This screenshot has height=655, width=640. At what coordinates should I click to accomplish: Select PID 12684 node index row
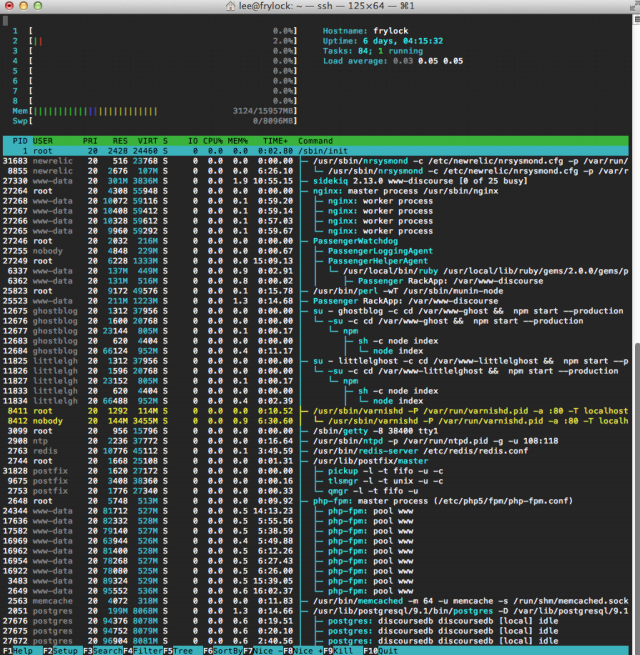point(315,351)
